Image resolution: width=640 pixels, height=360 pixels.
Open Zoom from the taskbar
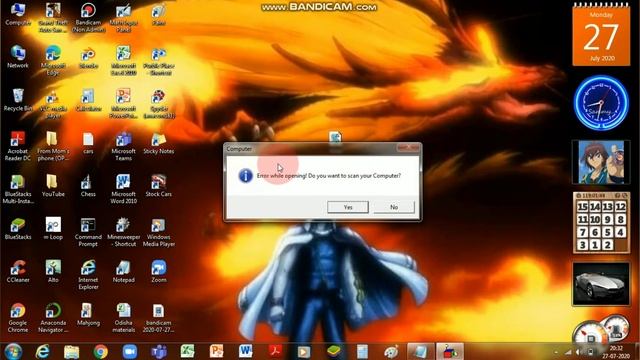[x=129, y=351]
